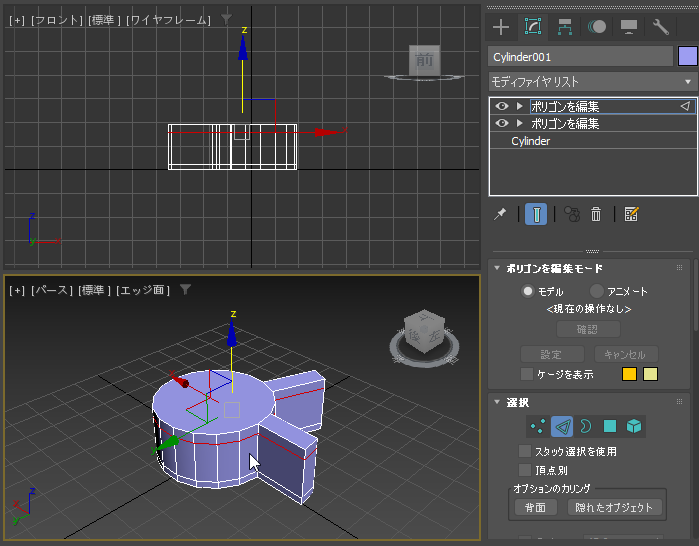Open the Display panel tab
Viewport: 699px width, 546px height.
click(629, 27)
